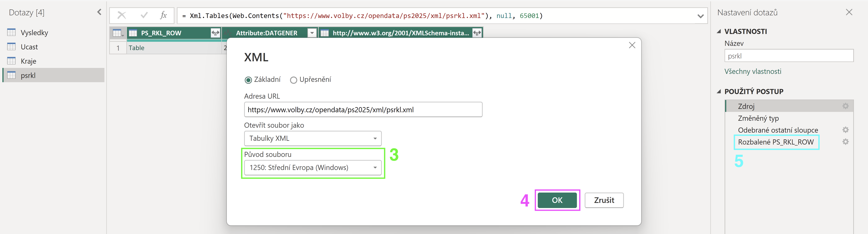
Task: Close Nastavení dotazů pane
Action: [x=849, y=13]
